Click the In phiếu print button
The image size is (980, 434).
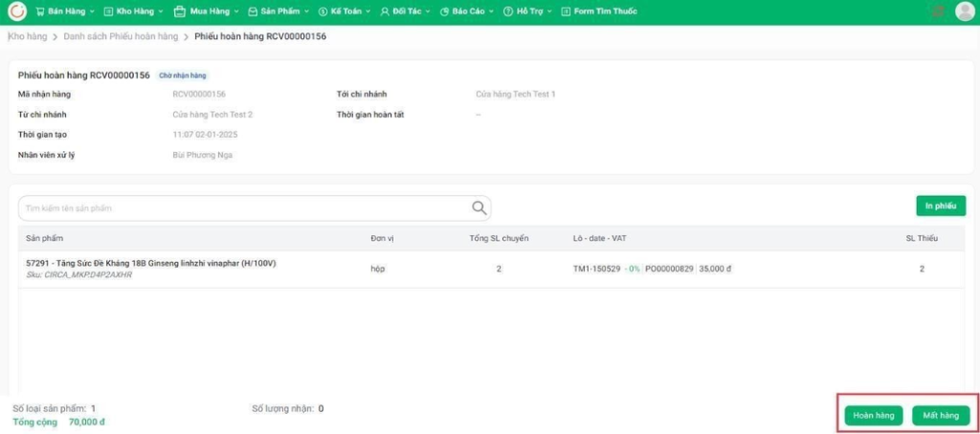pyautogui.click(x=940, y=206)
